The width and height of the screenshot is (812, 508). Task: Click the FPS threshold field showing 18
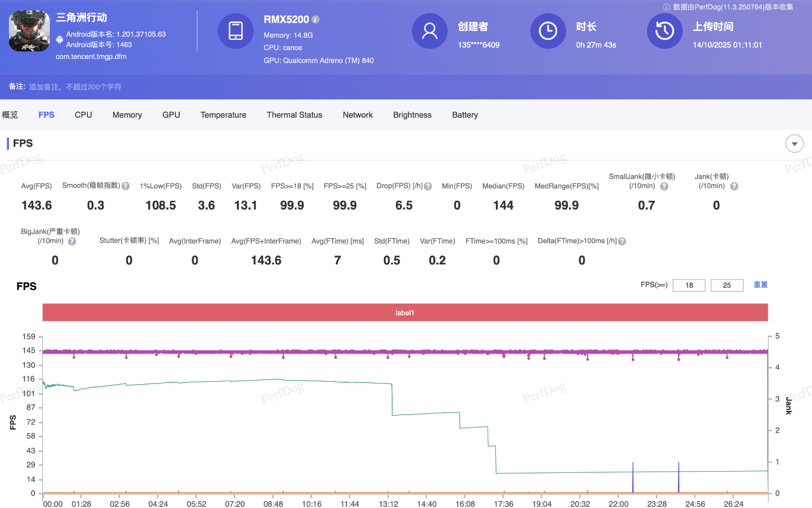click(x=689, y=285)
